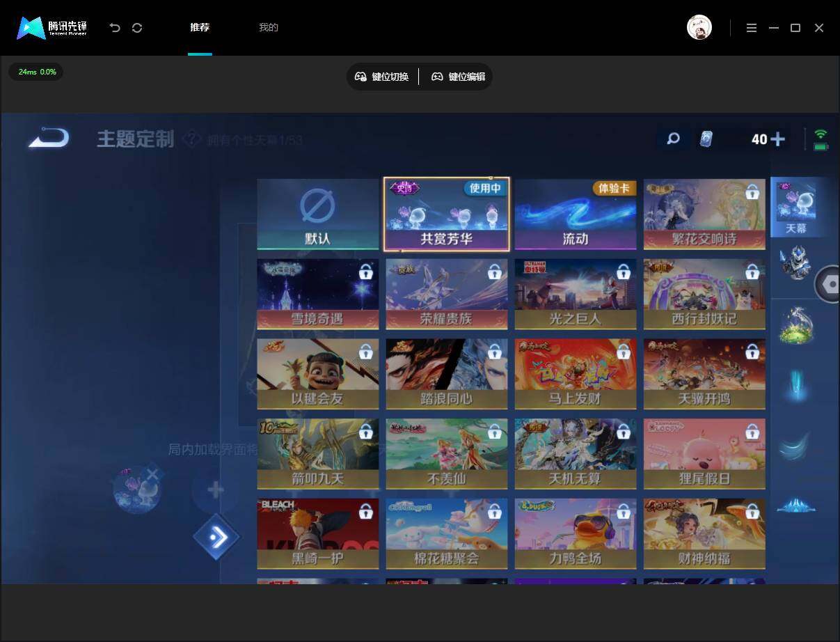Select the 黑崎一护 BLEACH theme card
The width and height of the screenshot is (840, 642).
(x=318, y=534)
